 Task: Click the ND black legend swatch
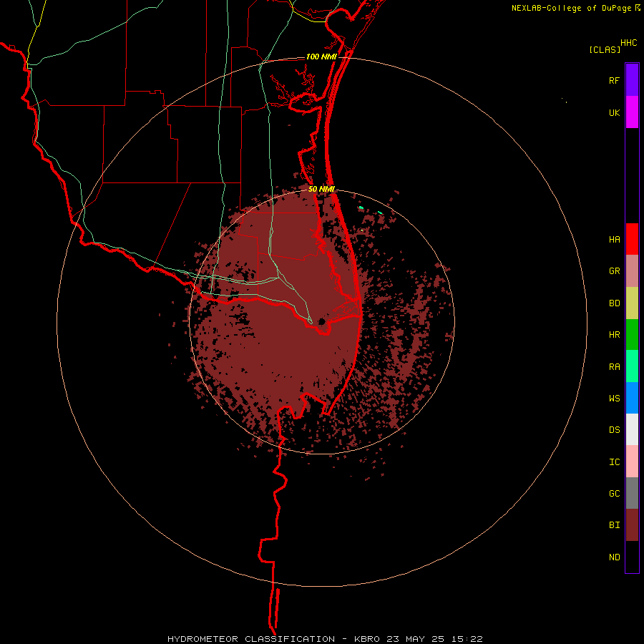(x=632, y=557)
